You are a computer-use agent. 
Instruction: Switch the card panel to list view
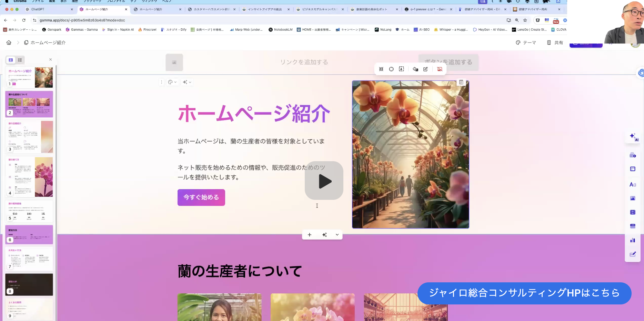20,60
